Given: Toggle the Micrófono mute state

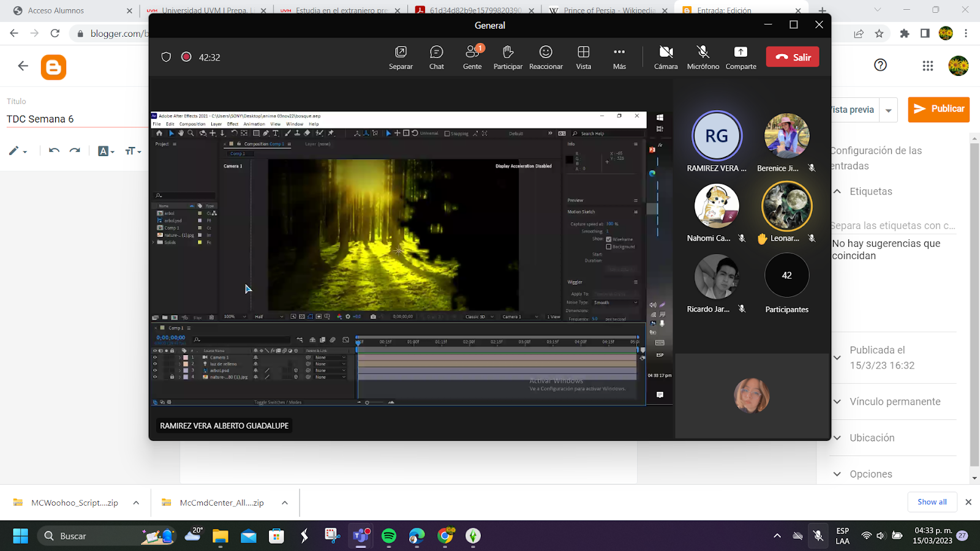Looking at the screenshot, I should coord(703,58).
